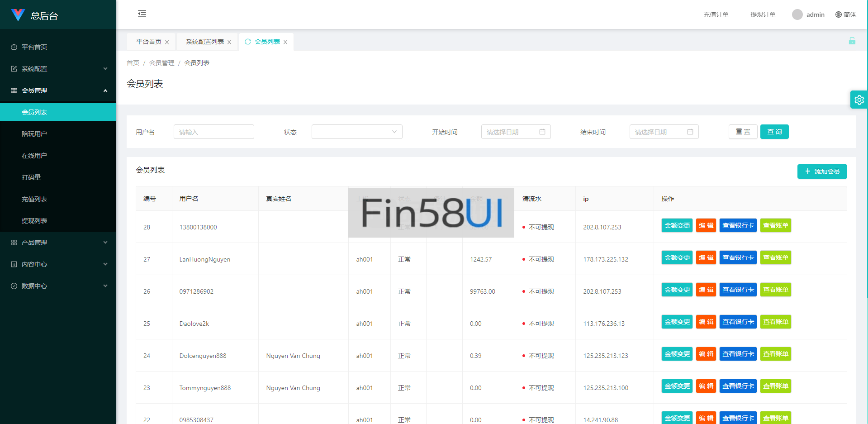The height and width of the screenshot is (424, 868).
Task: Click the refresh icon on 会员列表 tab
Action: point(247,42)
